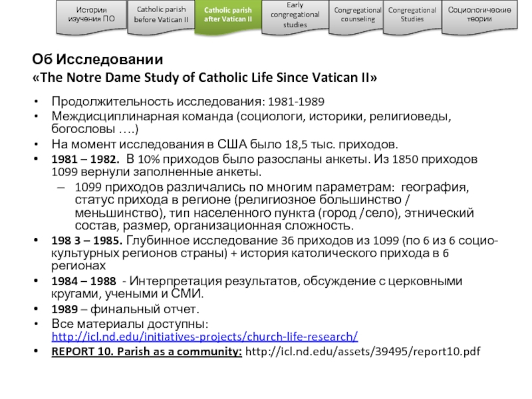This screenshot has width=532, height=399.
Task: Click the bullet about 18,5 тыс. приходов
Action: 225,144
